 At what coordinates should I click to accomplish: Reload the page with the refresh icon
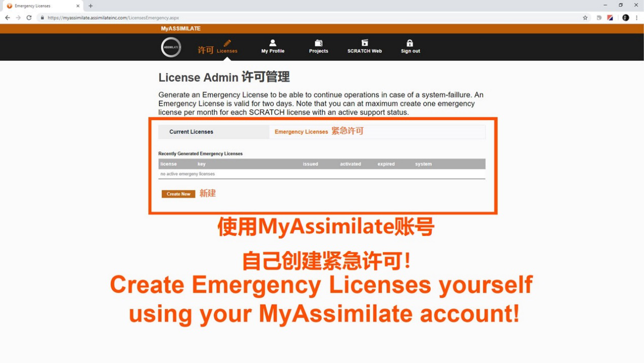(29, 17)
